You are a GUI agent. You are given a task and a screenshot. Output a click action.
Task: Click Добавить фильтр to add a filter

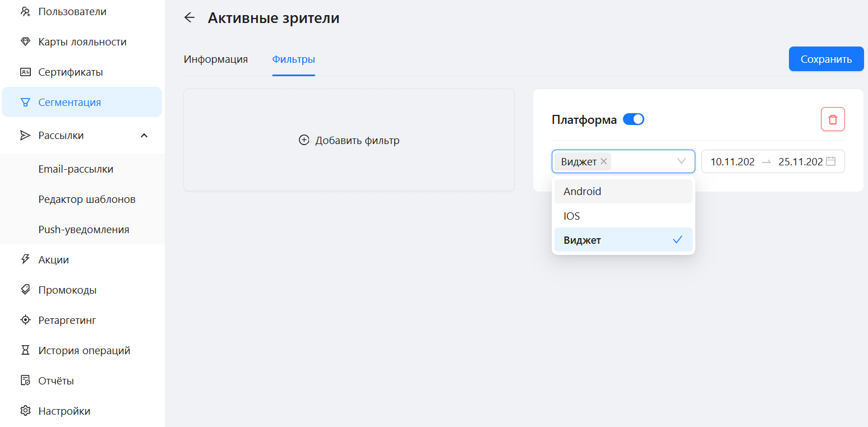[x=349, y=140]
